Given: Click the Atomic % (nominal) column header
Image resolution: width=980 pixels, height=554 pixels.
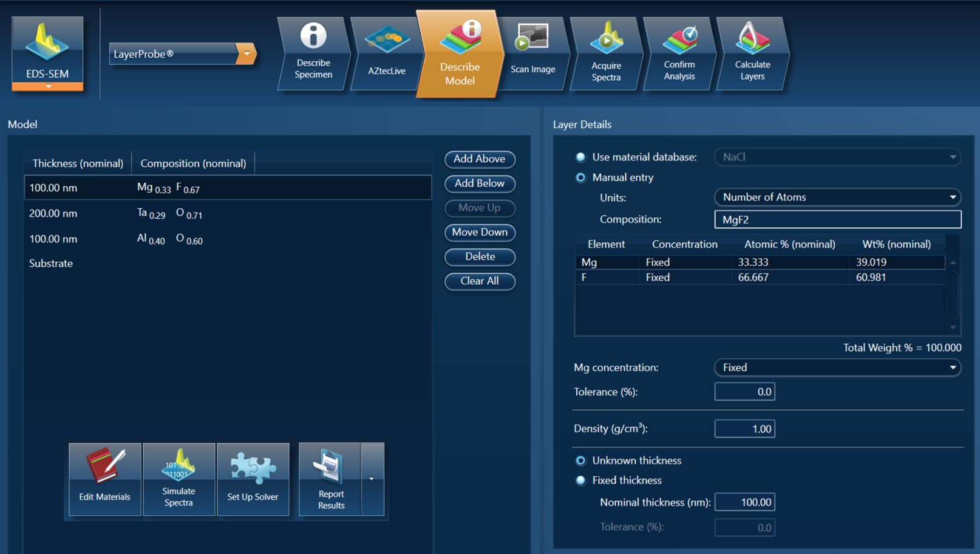Looking at the screenshot, I should [789, 244].
